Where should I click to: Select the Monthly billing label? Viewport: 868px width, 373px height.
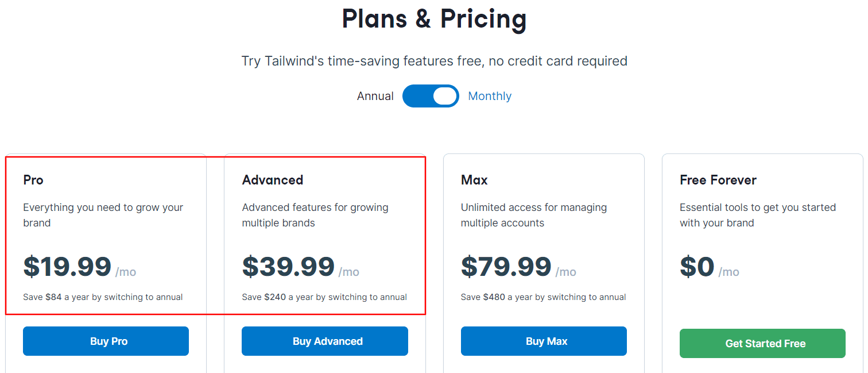[x=490, y=96]
